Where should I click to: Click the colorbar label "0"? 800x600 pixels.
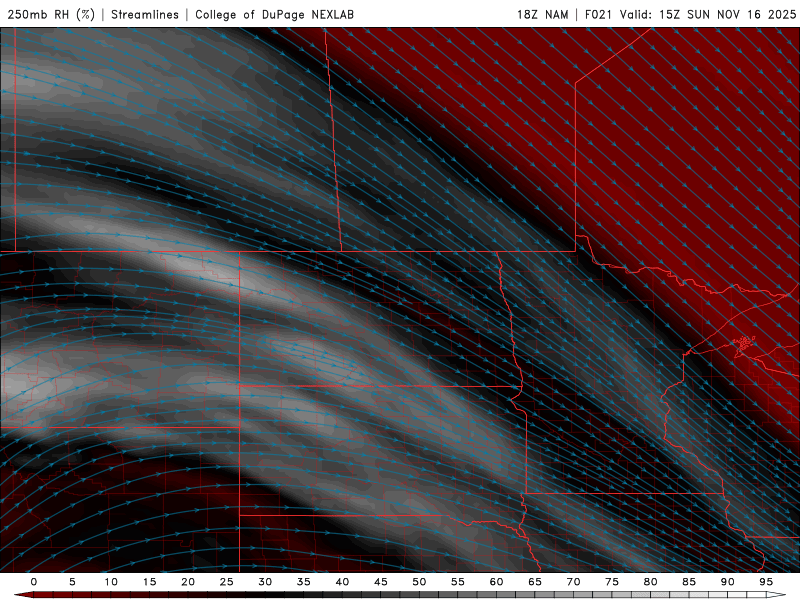coord(34,582)
